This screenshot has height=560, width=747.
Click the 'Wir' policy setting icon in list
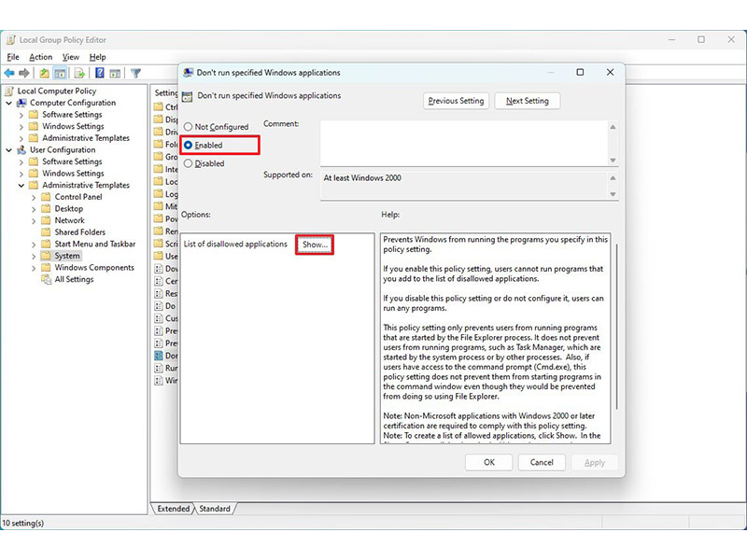click(x=159, y=380)
